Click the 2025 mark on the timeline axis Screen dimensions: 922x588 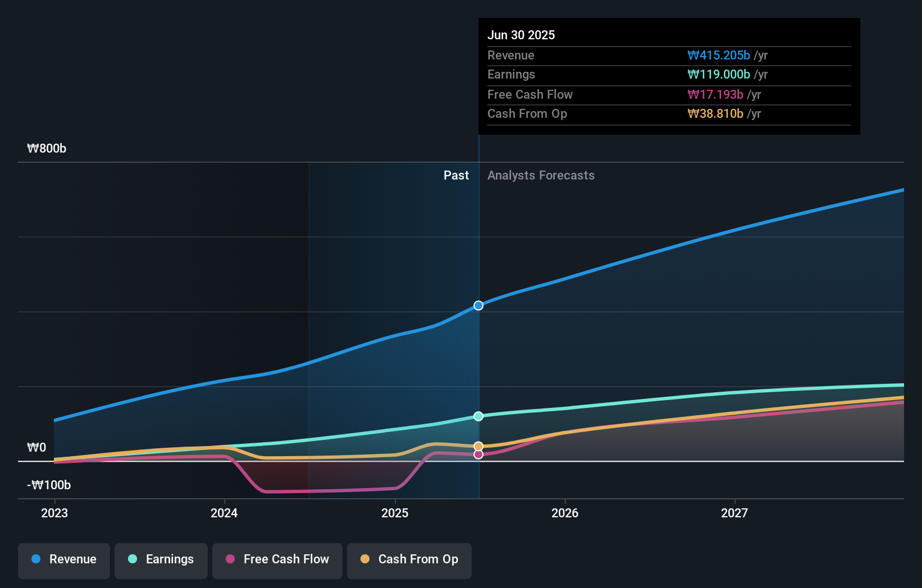pos(395,512)
